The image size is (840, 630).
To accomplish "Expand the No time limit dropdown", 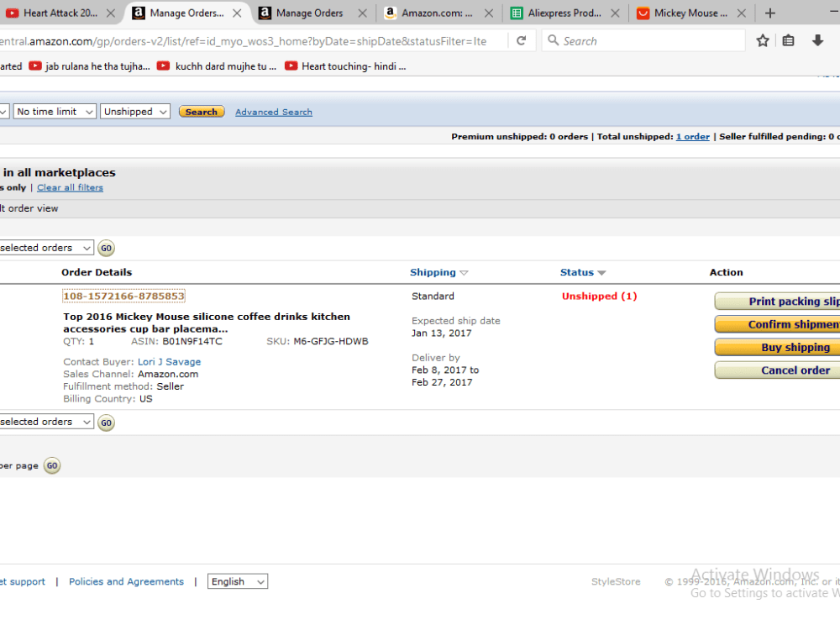I will tap(55, 112).
